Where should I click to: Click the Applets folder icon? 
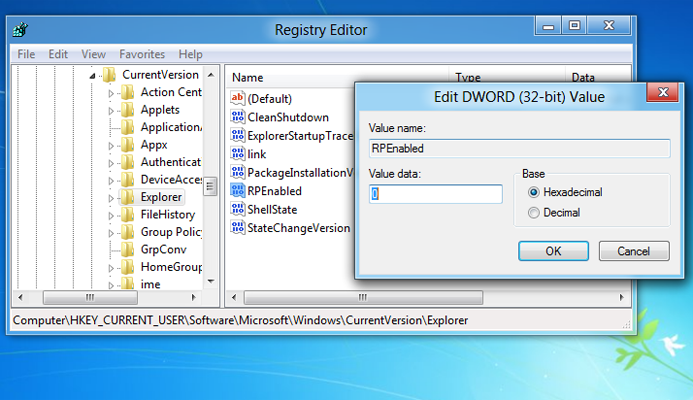point(128,110)
